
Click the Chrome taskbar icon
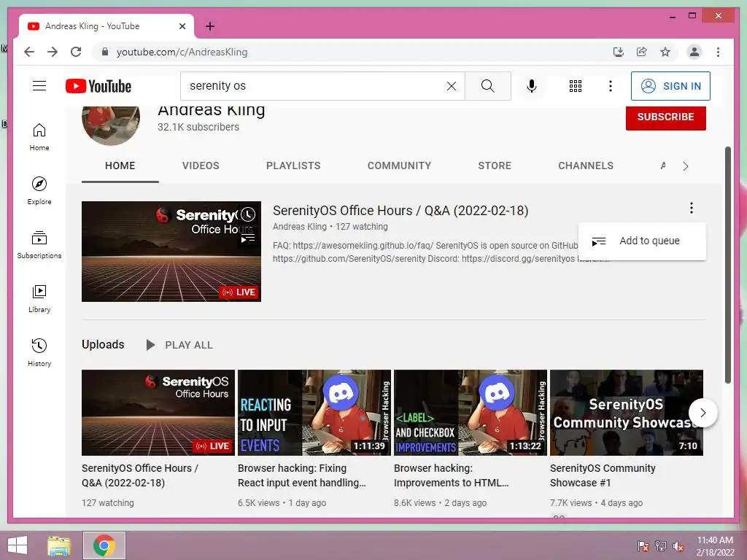104,545
